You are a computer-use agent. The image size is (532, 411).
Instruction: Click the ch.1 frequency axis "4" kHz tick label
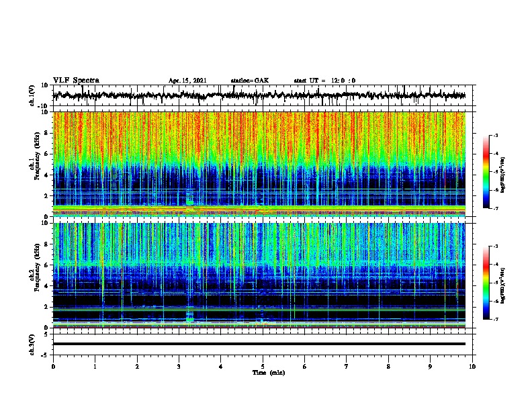click(46, 175)
